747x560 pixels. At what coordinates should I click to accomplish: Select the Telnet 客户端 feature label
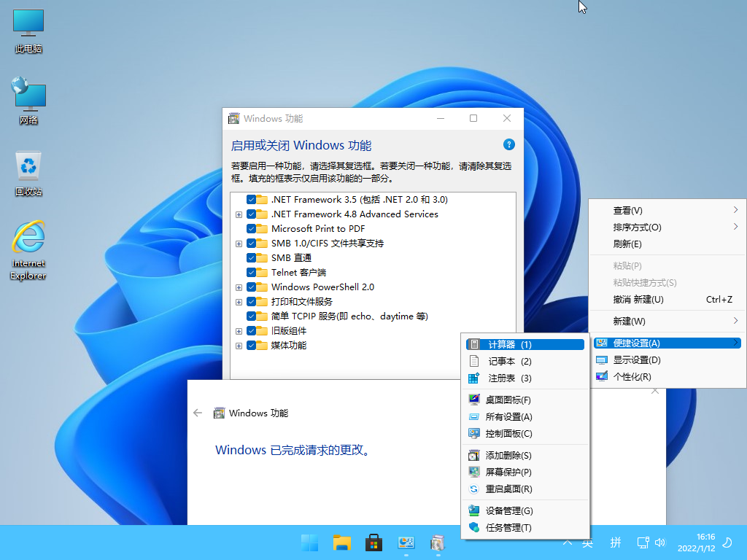(x=298, y=273)
